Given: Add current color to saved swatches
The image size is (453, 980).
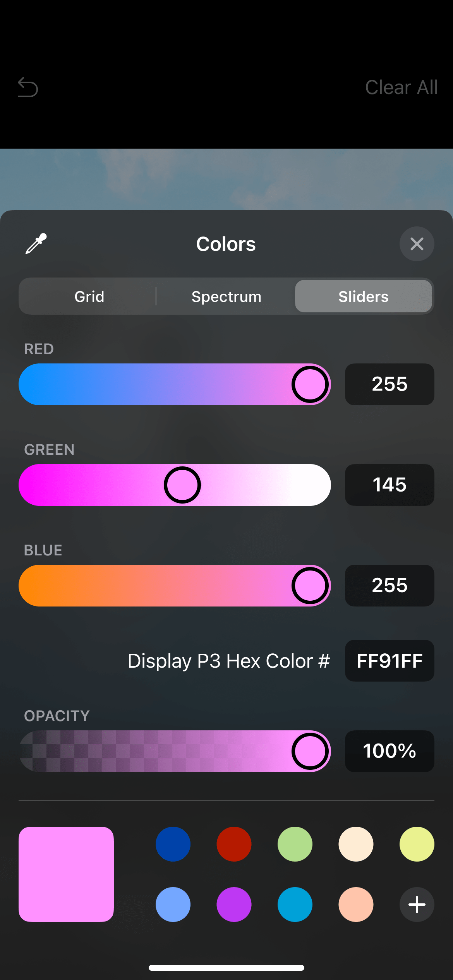Looking at the screenshot, I should coord(417,905).
